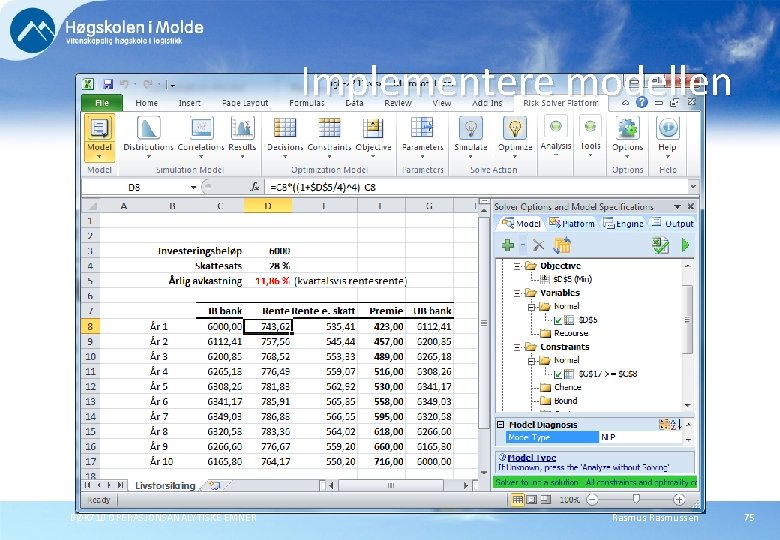Switch to the Engine tab in Solver pane

coord(624,224)
